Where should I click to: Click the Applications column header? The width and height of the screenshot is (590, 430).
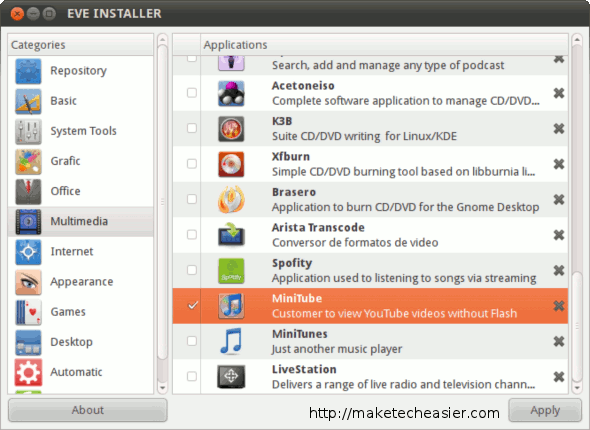click(384, 45)
